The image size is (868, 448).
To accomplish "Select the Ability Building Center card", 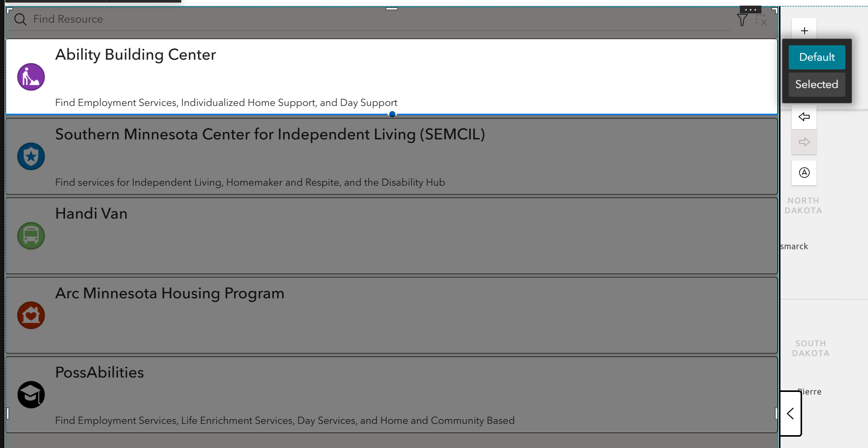I will coord(391,77).
